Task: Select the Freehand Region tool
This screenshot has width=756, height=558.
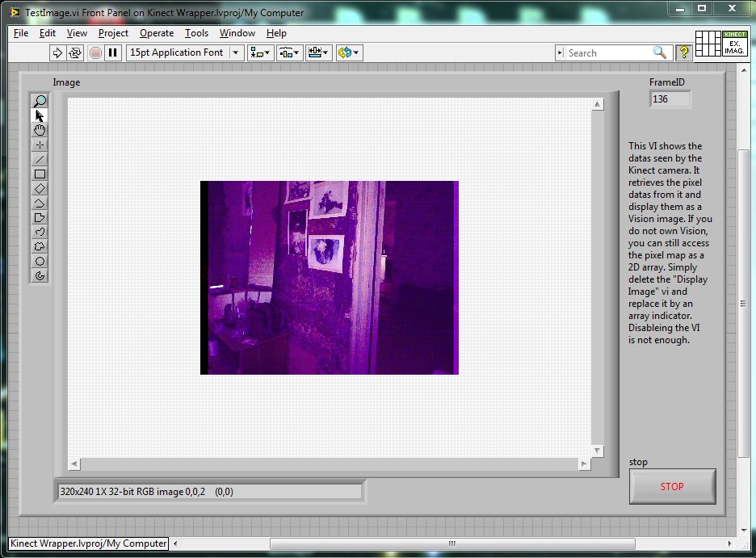Action: click(x=40, y=246)
